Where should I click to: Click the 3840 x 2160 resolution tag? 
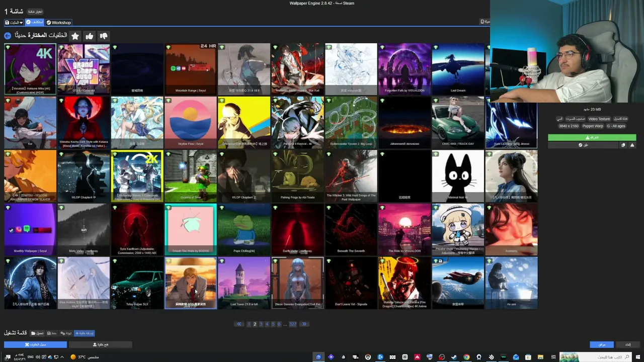point(569,126)
